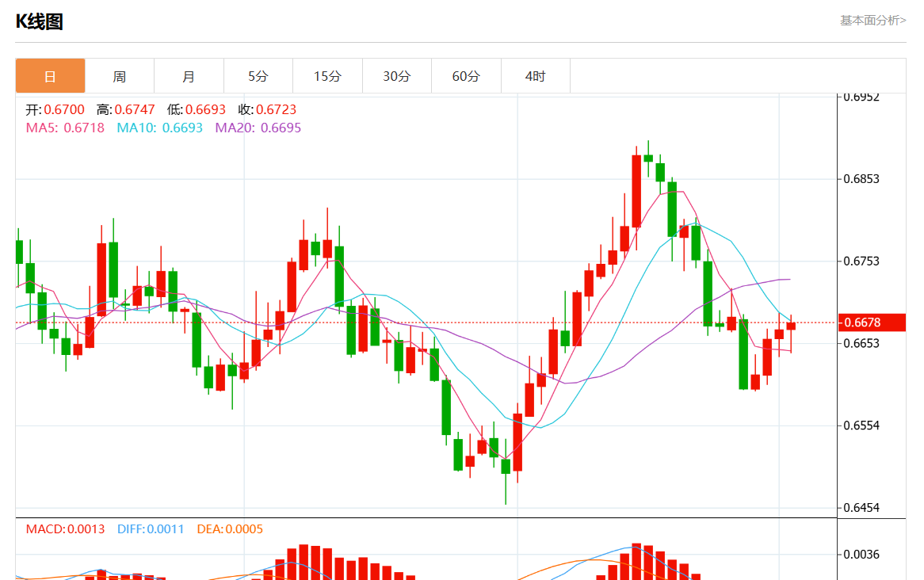Open the 30分 interval tab
Viewport: 924px width, 580px height.
click(396, 76)
